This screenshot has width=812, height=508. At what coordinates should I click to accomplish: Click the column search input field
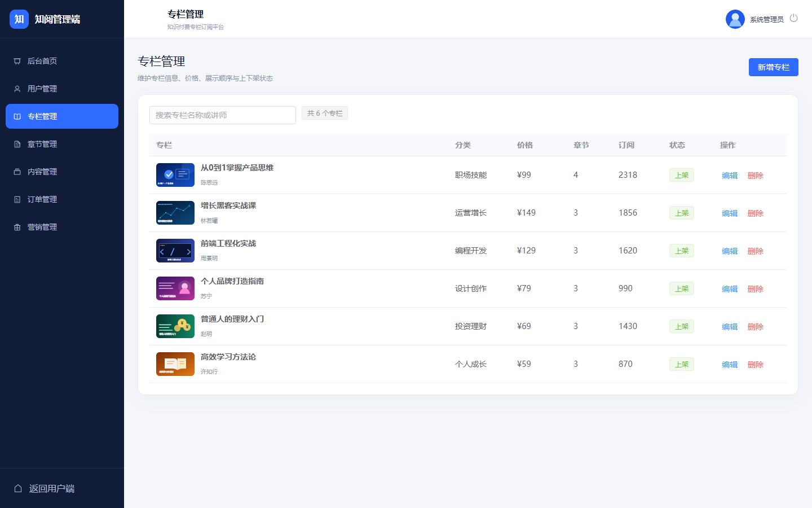(223, 115)
